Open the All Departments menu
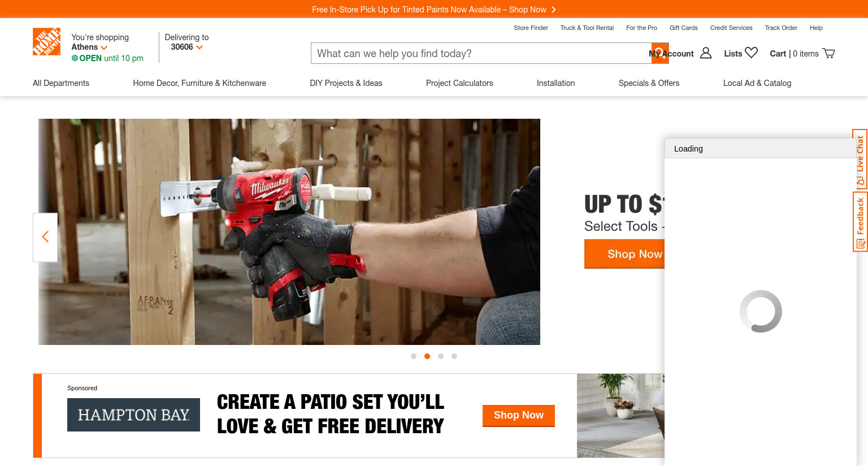 pos(61,83)
